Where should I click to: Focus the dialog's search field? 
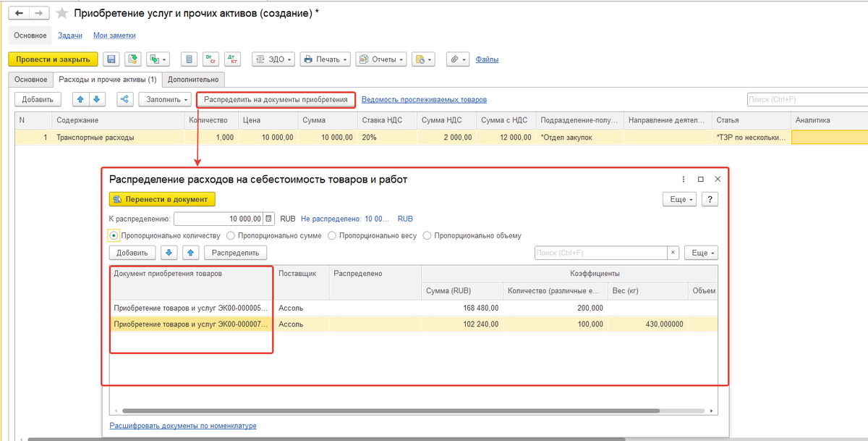pyautogui.click(x=600, y=253)
